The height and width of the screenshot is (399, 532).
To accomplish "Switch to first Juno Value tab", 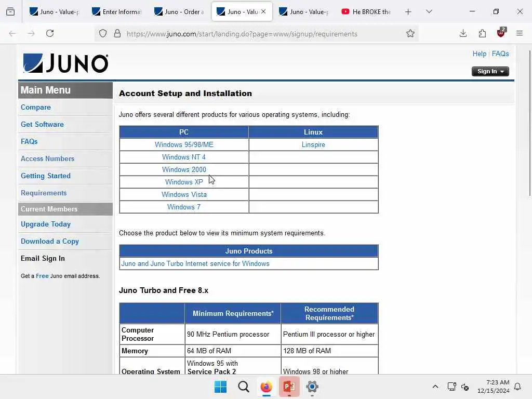I will [x=54, y=12].
